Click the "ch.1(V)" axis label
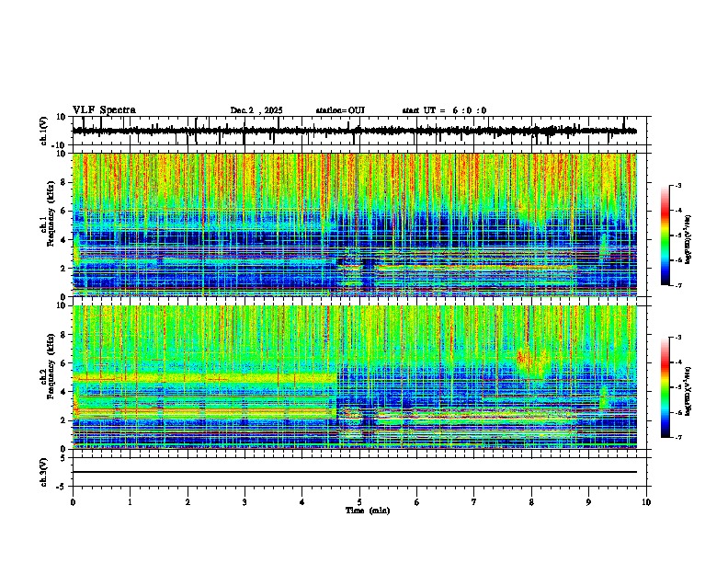The image size is (728, 563). [44, 131]
